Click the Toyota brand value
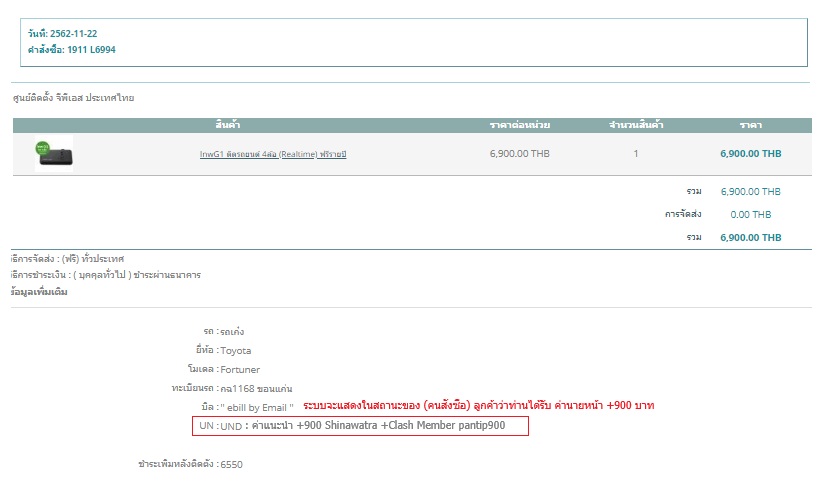The width and height of the screenshot is (818, 486). tap(236, 350)
